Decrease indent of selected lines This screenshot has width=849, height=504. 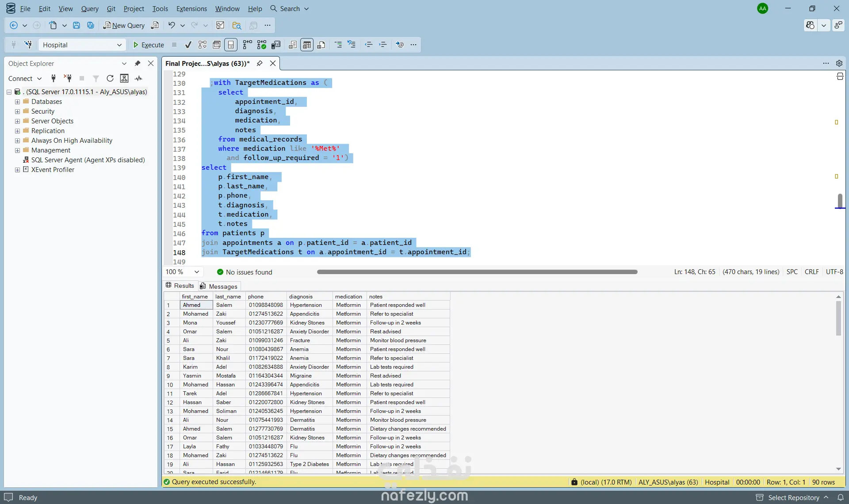pyautogui.click(x=368, y=45)
